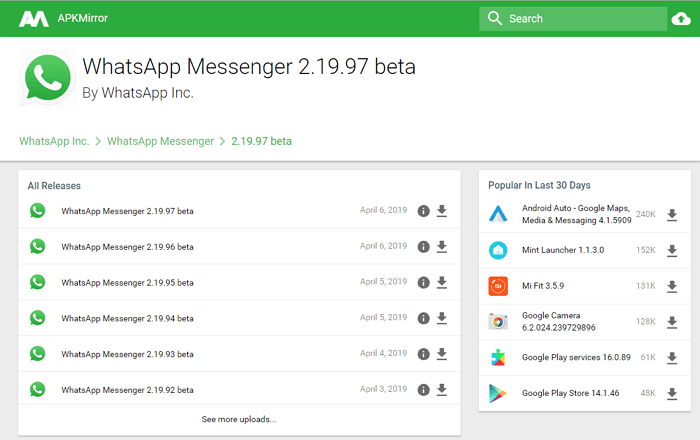The width and height of the screenshot is (700, 440).
Task: Open WhatsApp Messenger 2.19.93 beta release
Action: pos(127,354)
